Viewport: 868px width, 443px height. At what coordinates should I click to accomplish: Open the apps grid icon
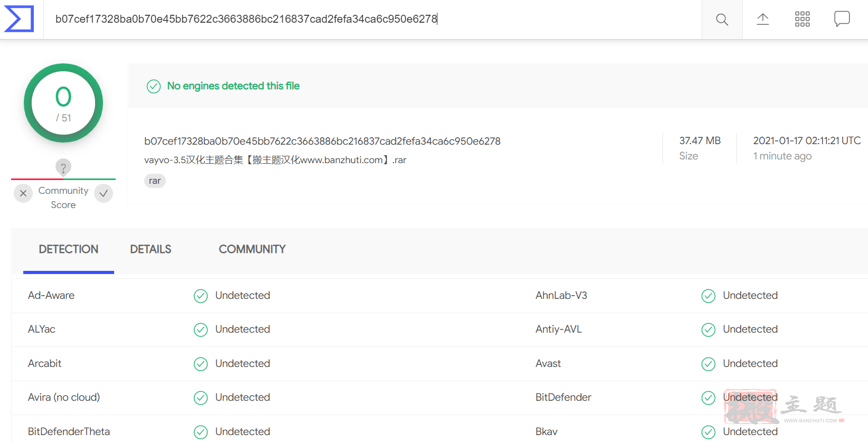click(x=802, y=20)
